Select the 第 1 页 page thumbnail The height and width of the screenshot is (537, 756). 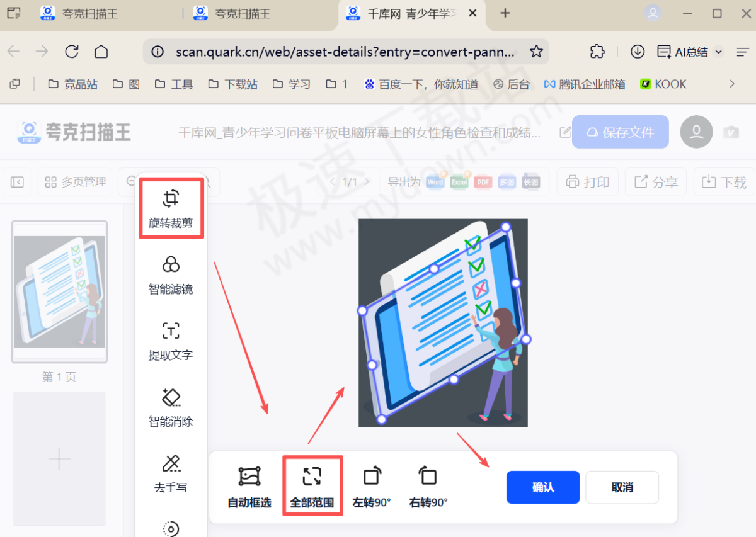pyautogui.click(x=59, y=291)
